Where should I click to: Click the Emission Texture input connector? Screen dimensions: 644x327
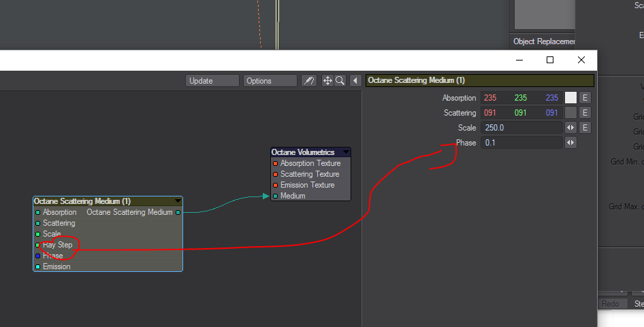click(276, 185)
